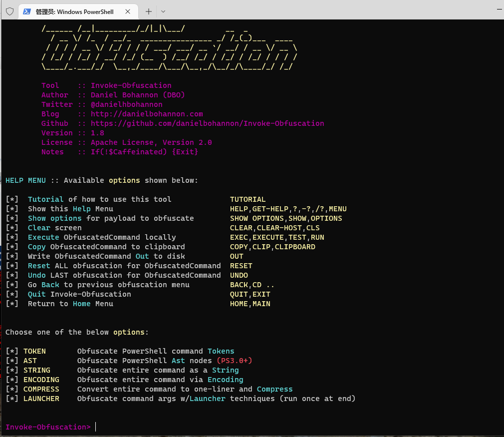Click the OUT command keyword
The width and height of the screenshot is (504, 437).
[x=237, y=256]
